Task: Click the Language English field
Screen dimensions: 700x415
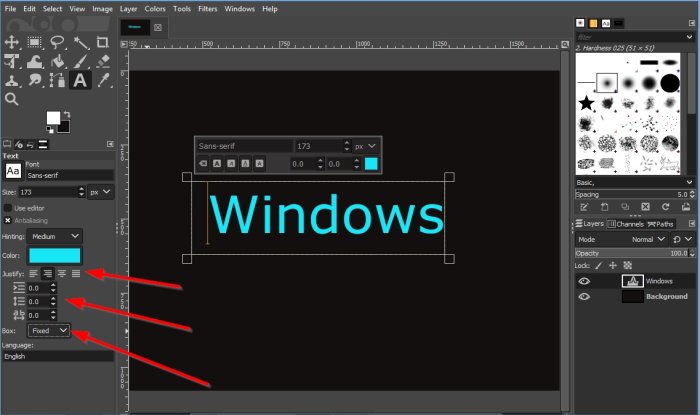Action: 58,356
